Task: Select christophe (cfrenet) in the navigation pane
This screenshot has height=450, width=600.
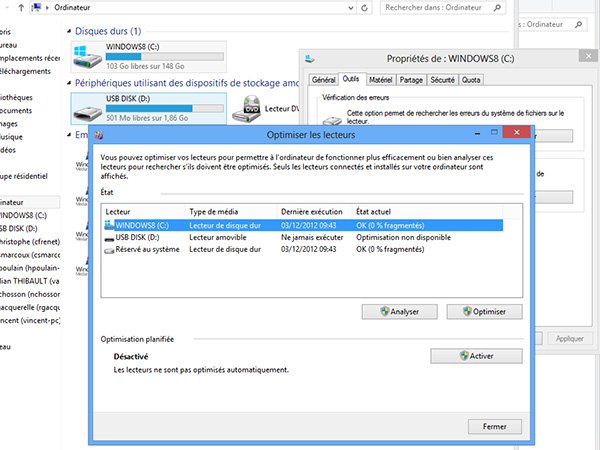Action: tap(30, 242)
